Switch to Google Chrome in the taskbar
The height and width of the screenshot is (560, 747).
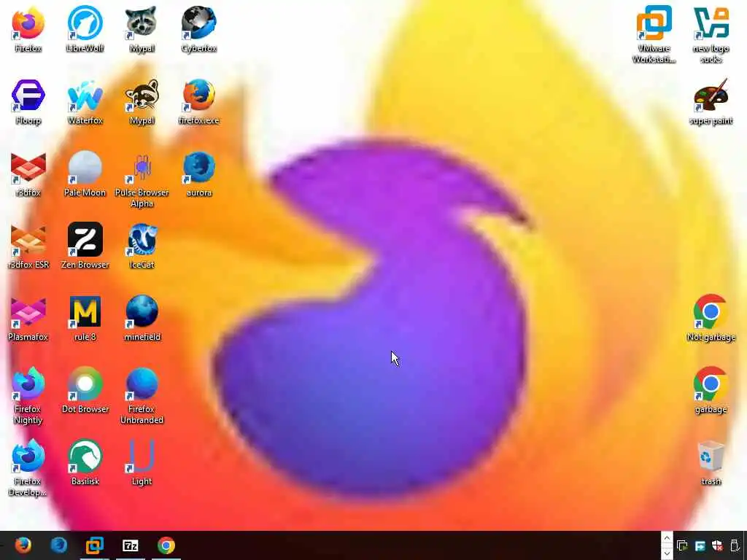point(166,545)
